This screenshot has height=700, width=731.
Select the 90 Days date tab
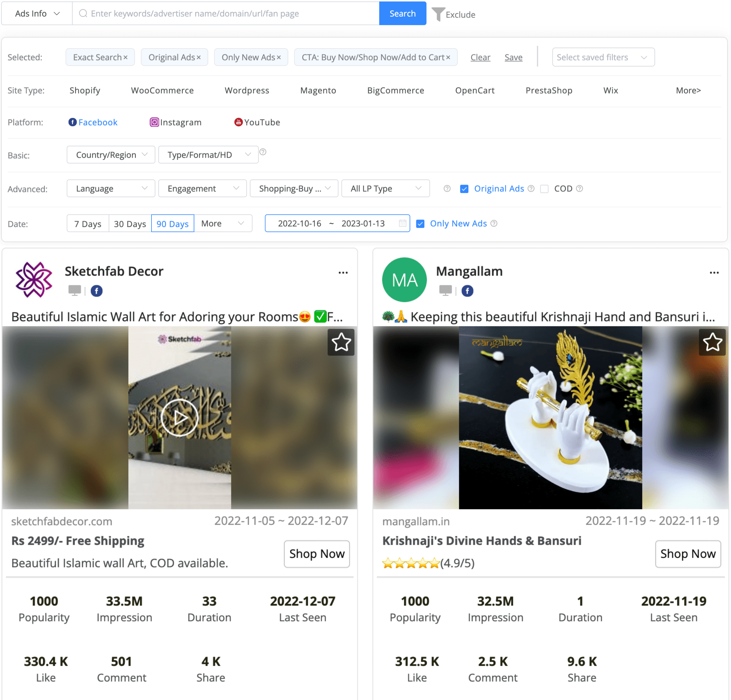tap(172, 224)
